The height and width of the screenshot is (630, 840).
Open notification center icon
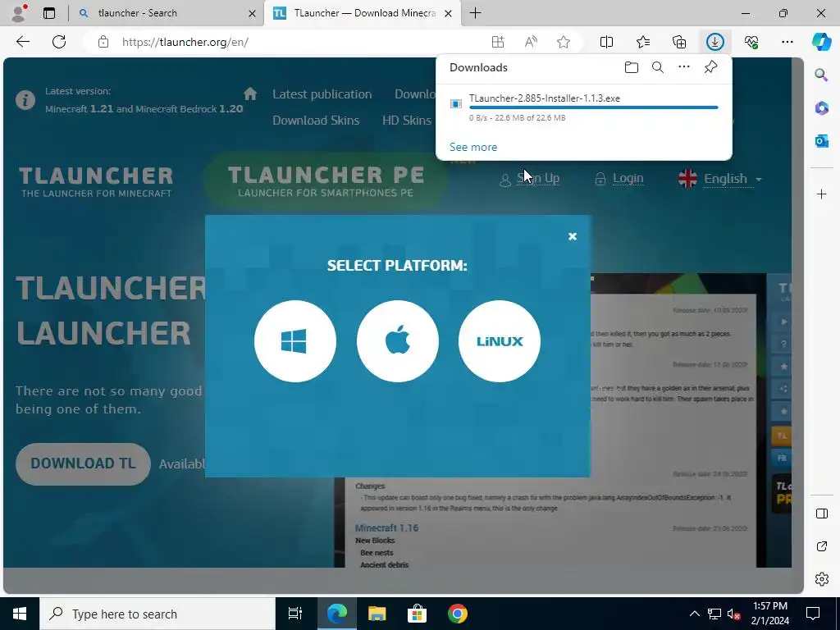(813, 614)
